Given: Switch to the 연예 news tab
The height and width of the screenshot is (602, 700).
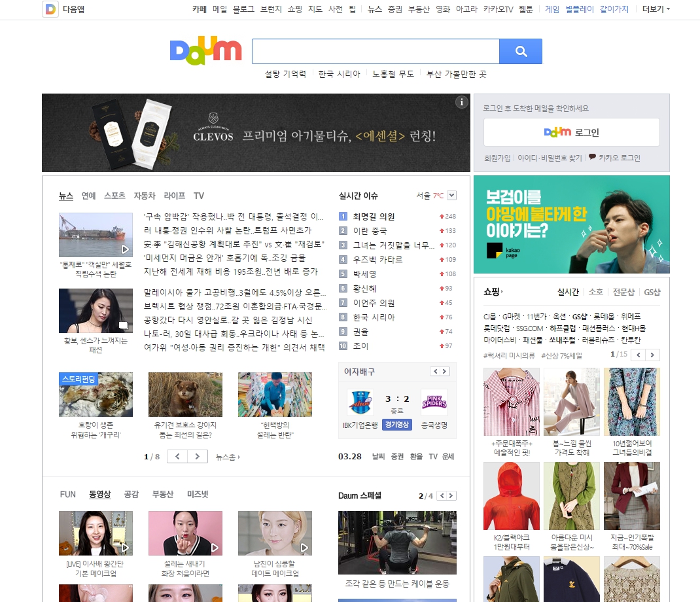Looking at the screenshot, I should pyautogui.click(x=88, y=196).
